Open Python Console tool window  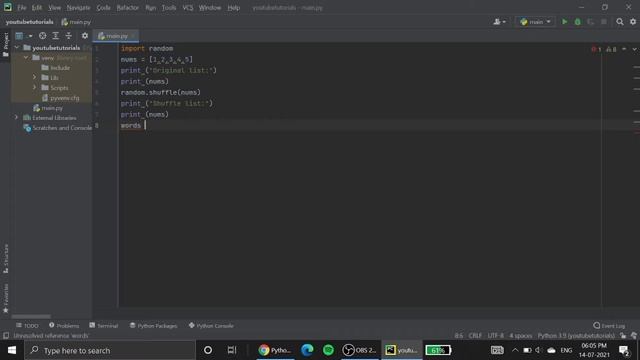(x=211, y=326)
